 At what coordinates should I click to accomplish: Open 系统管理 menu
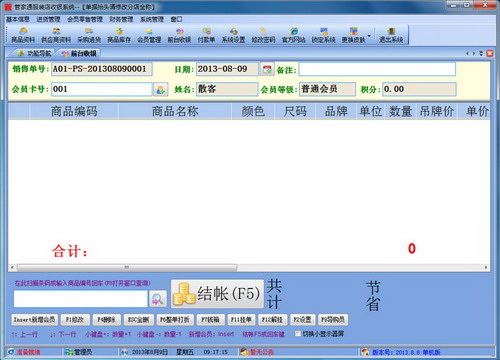click(x=152, y=19)
